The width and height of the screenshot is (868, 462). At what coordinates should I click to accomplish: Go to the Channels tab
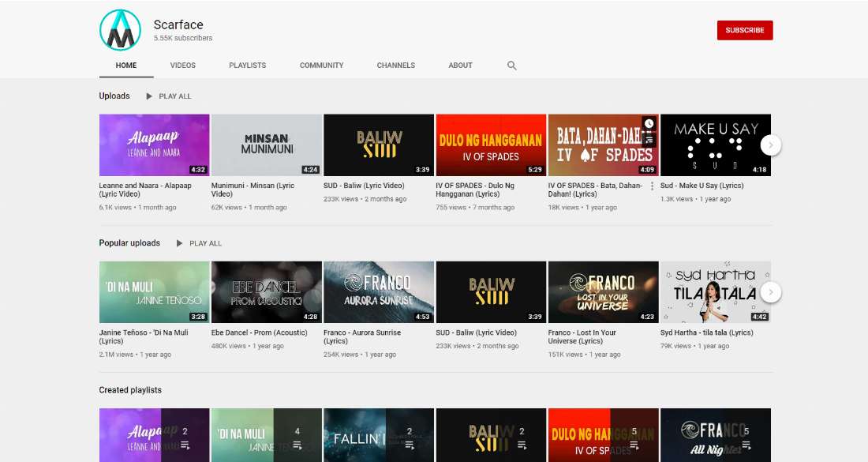click(396, 66)
